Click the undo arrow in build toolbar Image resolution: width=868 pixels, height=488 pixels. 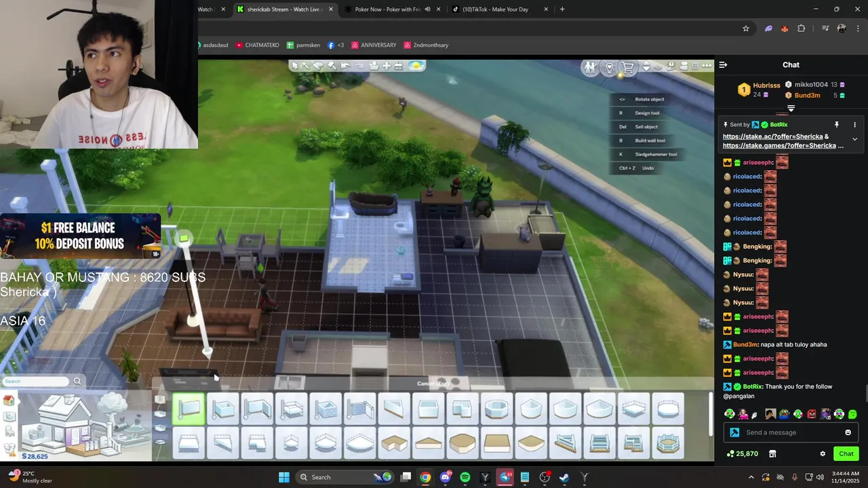click(346, 66)
